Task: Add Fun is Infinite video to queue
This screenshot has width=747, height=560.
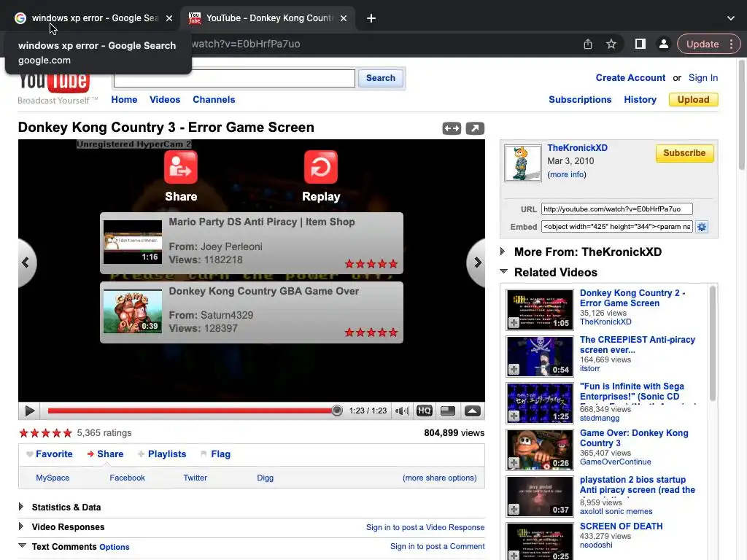Action: tap(514, 416)
